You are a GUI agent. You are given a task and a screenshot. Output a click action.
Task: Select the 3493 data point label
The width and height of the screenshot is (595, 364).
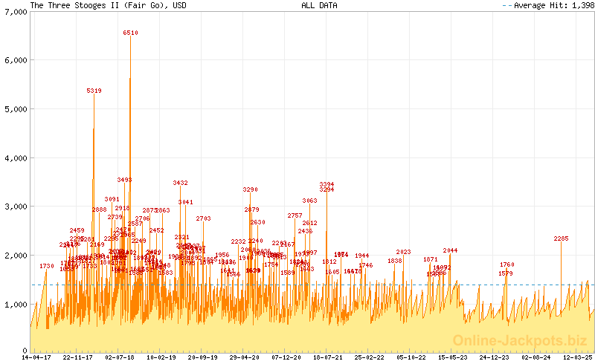(x=124, y=180)
